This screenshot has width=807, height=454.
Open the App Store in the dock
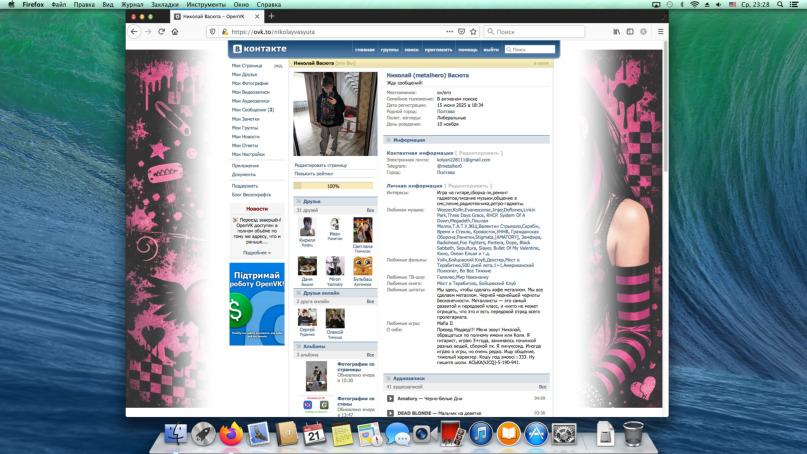pos(536,433)
